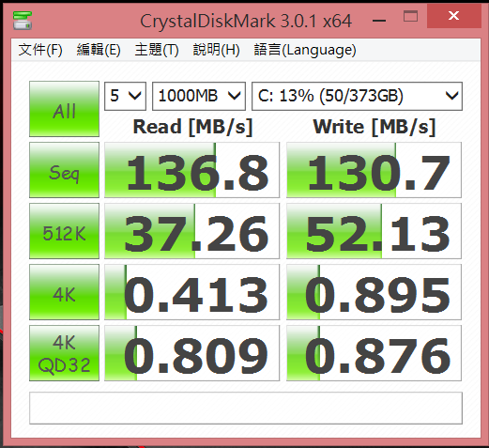The height and width of the screenshot is (448, 489).
Task: Click the Seq read result 136.8
Action: pyautogui.click(x=191, y=170)
